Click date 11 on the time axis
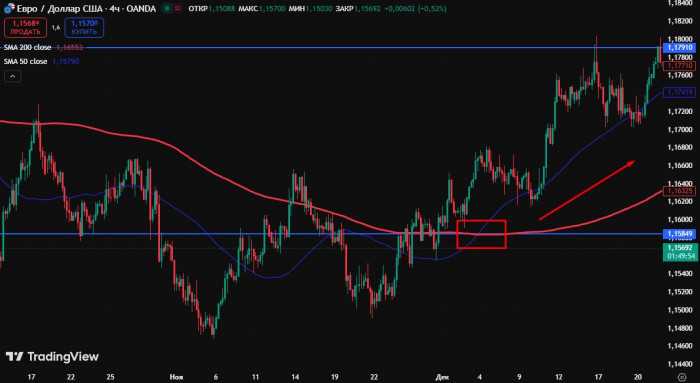700x383 pixels. pos(255,377)
